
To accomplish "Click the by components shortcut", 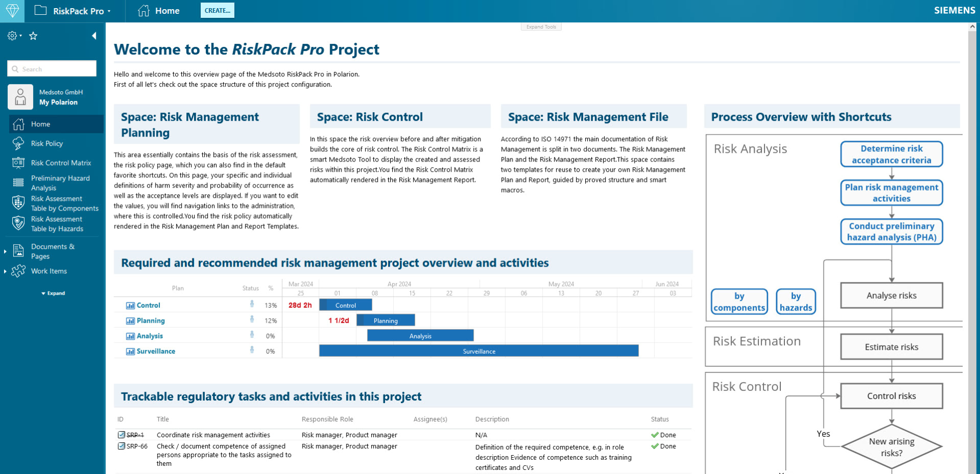I will point(739,302).
